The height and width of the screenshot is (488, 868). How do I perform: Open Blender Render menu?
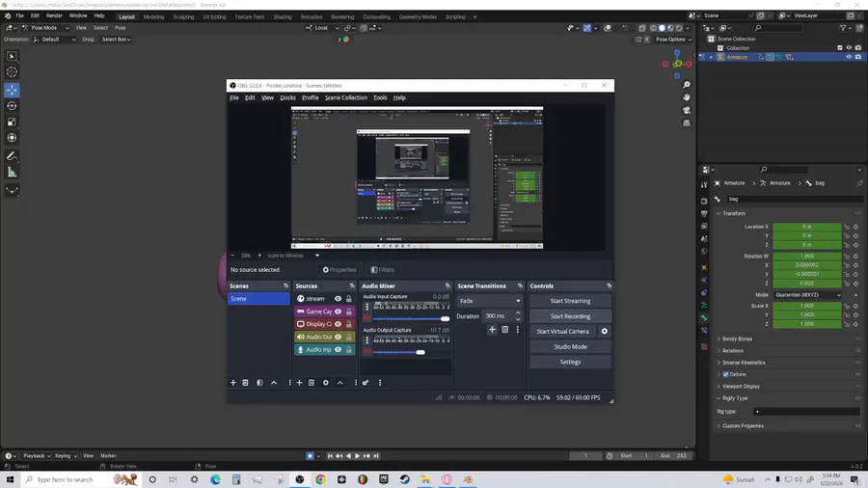click(54, 16)
